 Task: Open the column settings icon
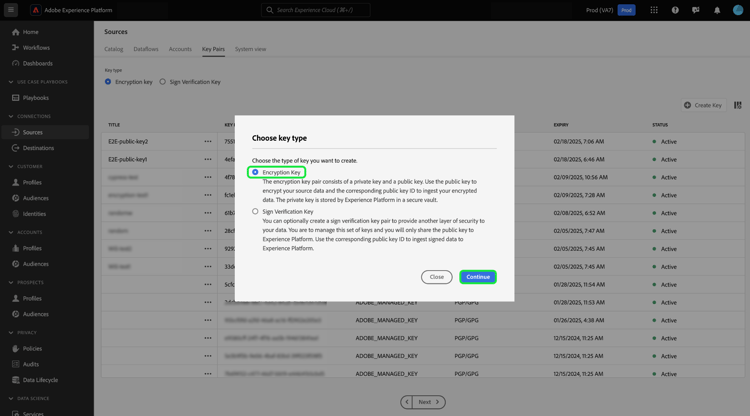click(x=738, y=105)
